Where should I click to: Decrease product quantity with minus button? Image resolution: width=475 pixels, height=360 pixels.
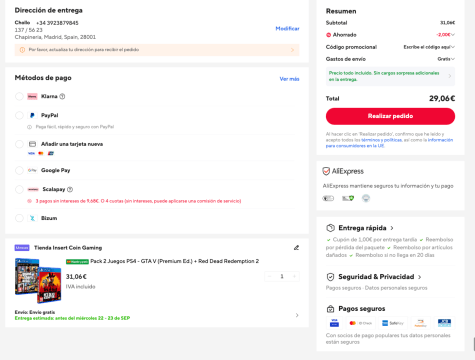coord(270,276)
